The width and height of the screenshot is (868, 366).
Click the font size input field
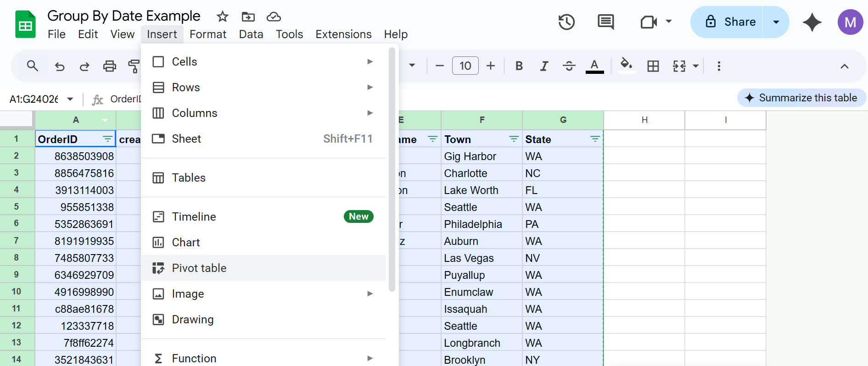pos(465,66)
